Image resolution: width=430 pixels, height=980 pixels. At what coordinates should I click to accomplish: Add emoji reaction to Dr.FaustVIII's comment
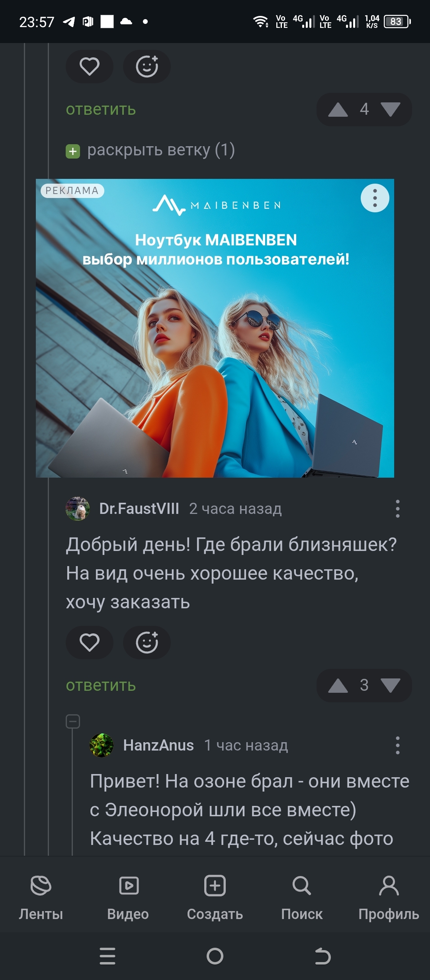point(147,642)
